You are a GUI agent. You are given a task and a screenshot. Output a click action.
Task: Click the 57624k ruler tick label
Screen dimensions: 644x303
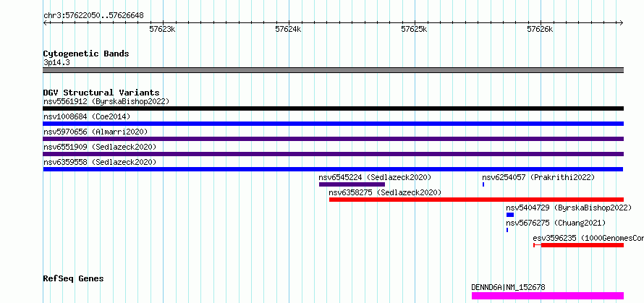click(x=288, y=29)
